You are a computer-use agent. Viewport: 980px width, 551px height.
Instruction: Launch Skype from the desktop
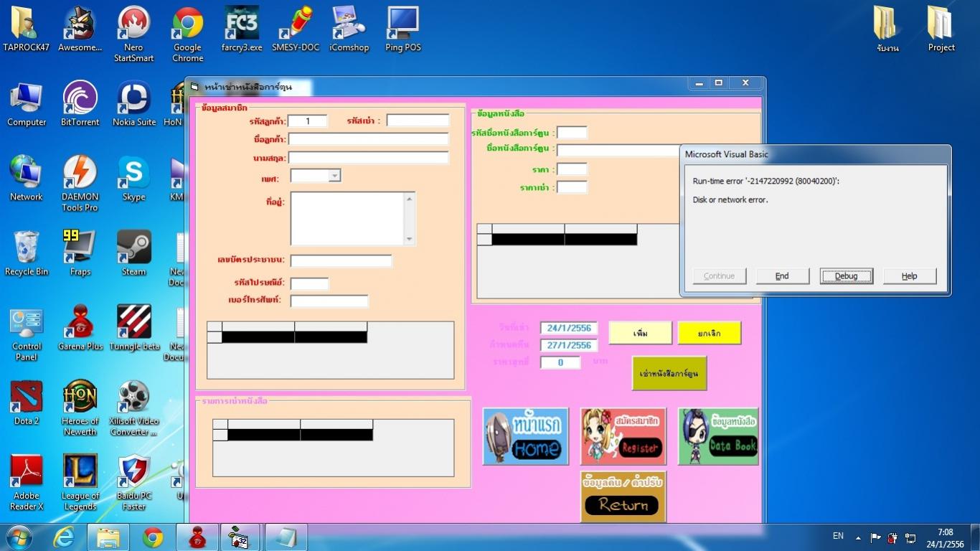click(x=133, y=179)
